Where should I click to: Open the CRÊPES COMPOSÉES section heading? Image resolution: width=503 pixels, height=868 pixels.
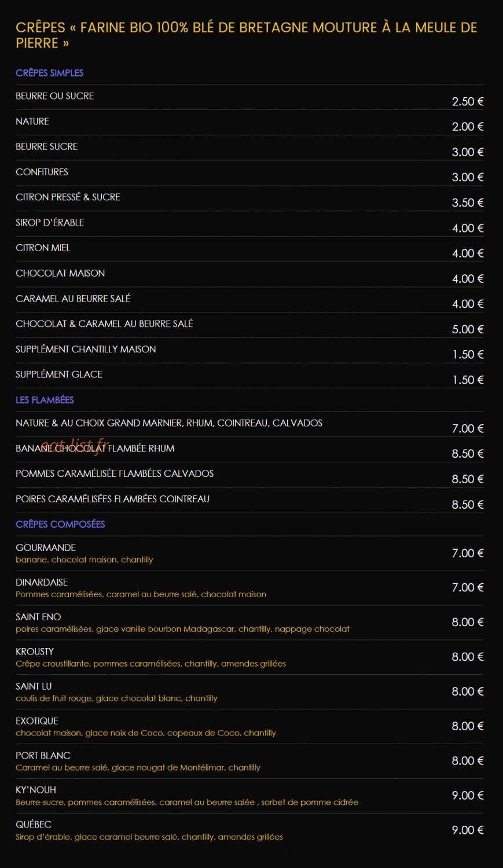[60, 524]
